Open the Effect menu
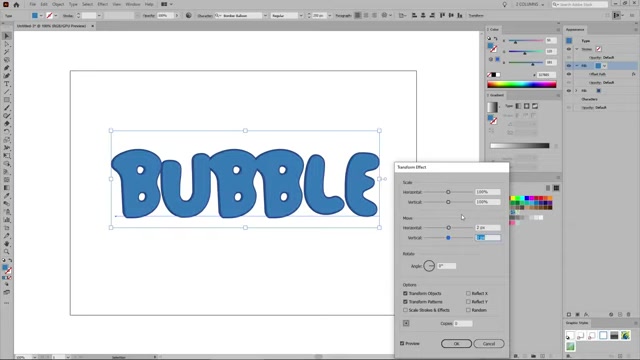The height and width of the screenshot is (360, 640). (x=102, y=4)
